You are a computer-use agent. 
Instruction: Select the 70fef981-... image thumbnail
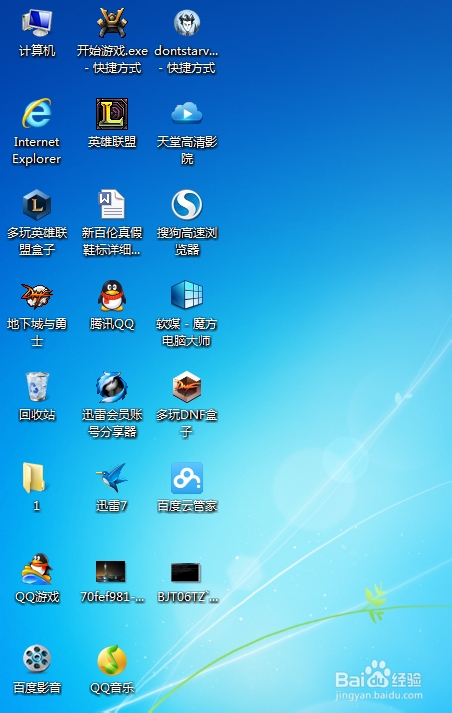110,571
